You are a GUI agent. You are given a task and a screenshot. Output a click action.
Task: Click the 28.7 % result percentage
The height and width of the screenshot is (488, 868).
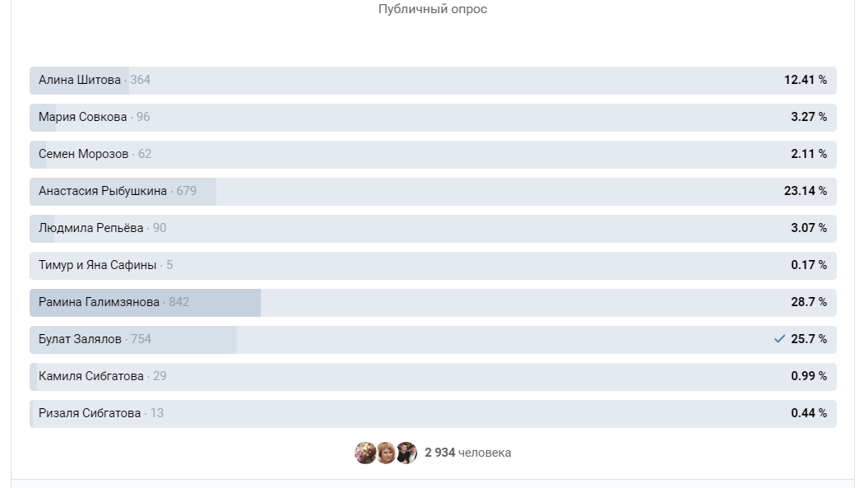coord(809,302)
